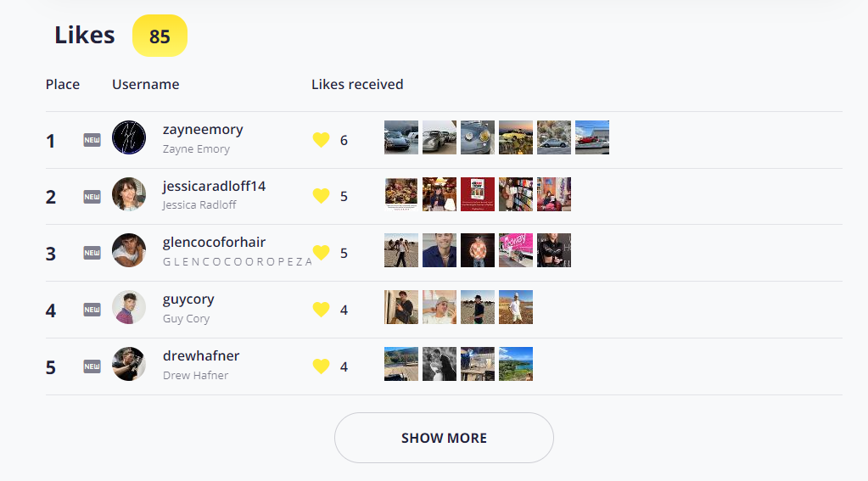Open the red book cover thumbnail for jessicaradloff14
This screenshot has height=481, width=868.
(478, 194)
